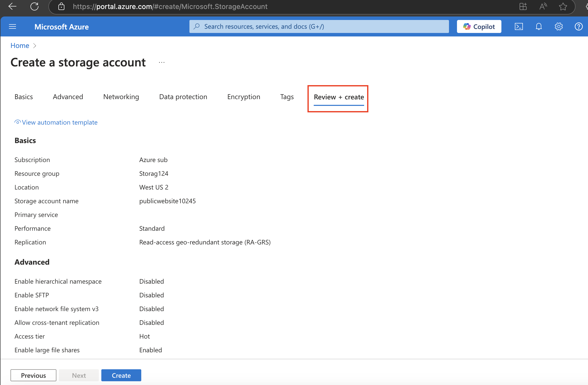Click the browser address bar URL
The height and width of the screenshot is (385, 588).
click(x=170, y=6)
